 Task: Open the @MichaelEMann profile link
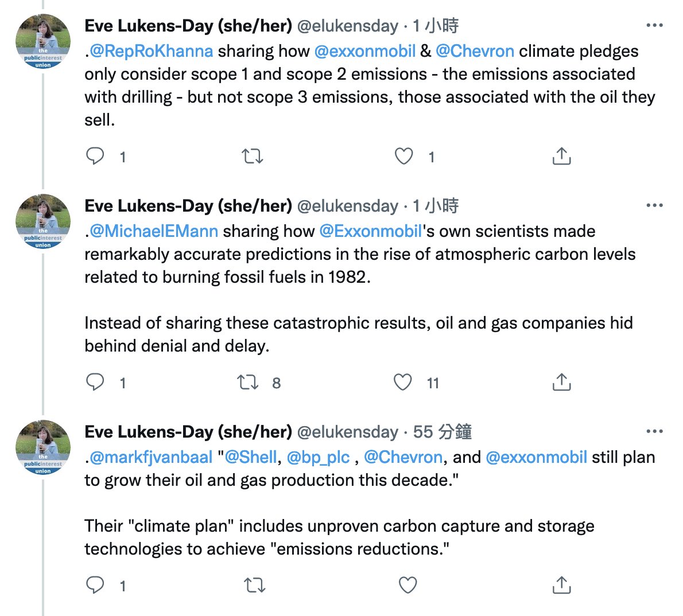point(154,231)
